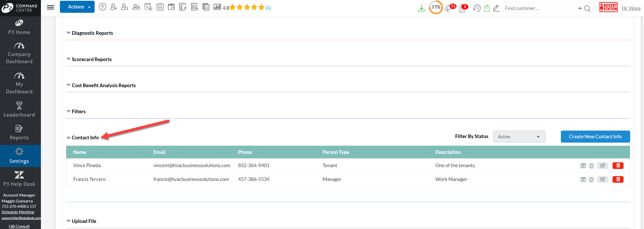Click the globe icon for Vince Pineda
Image resolution: width=644 pixels, height=229 pixels.
pyautogui.click(x=591, y=166)
